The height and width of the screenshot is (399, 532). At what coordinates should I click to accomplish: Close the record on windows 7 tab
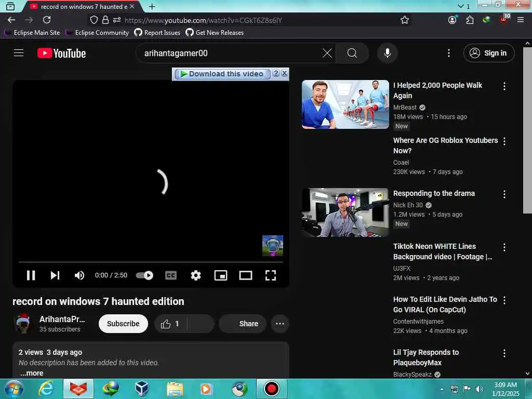tap(132, 6)
